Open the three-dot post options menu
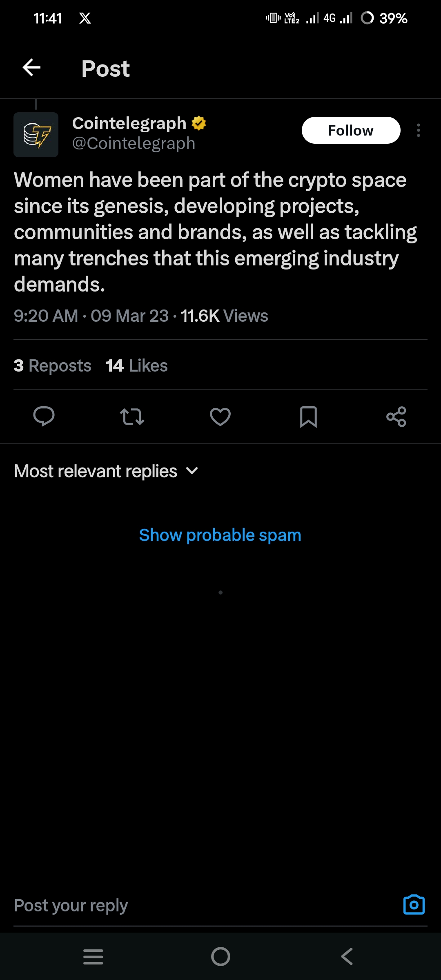This screenshot has width=441, height=980. pyautogui.click(x=418, y=130)
